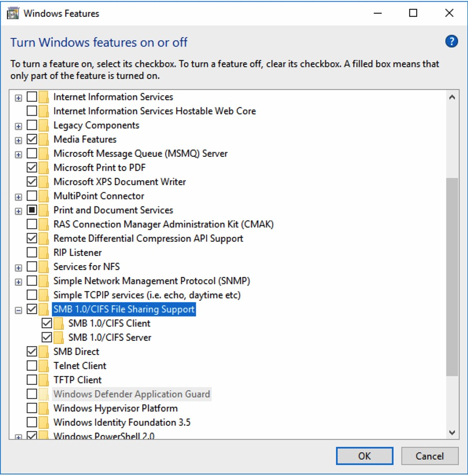This screenshot has height=476, width=468.
Task: Uncheck the SMB 1.0/CIFS Server checkbox
Action: click(47, 338)
